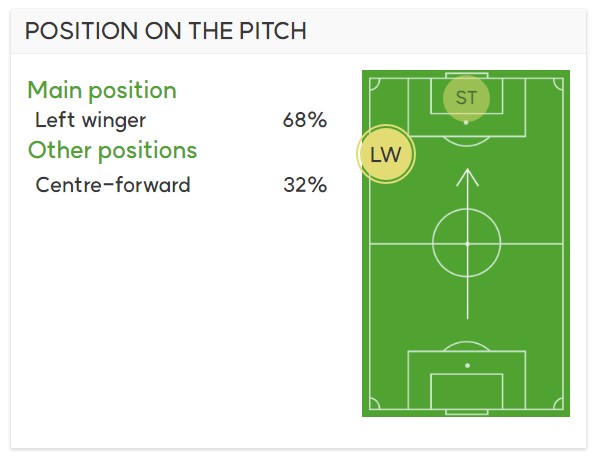Click the ST position marker on pitch
The image size is (596, 459).
click(x=466, y=98)
